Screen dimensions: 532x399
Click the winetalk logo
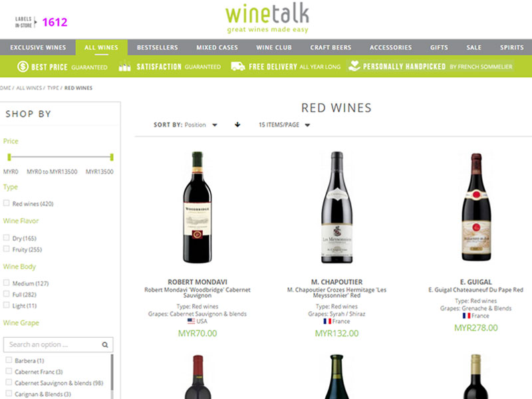(267, 18)
